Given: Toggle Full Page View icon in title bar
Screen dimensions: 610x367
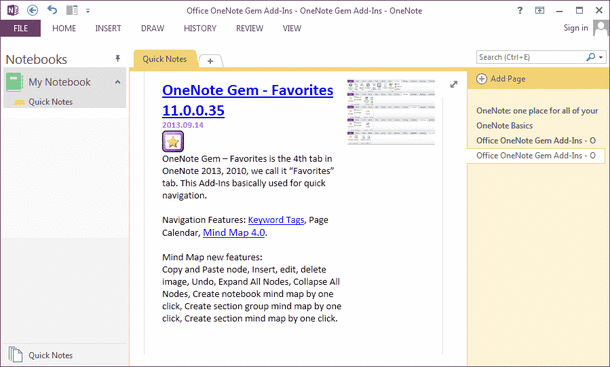Looking at the screenshot, I should tap(540, 11).
